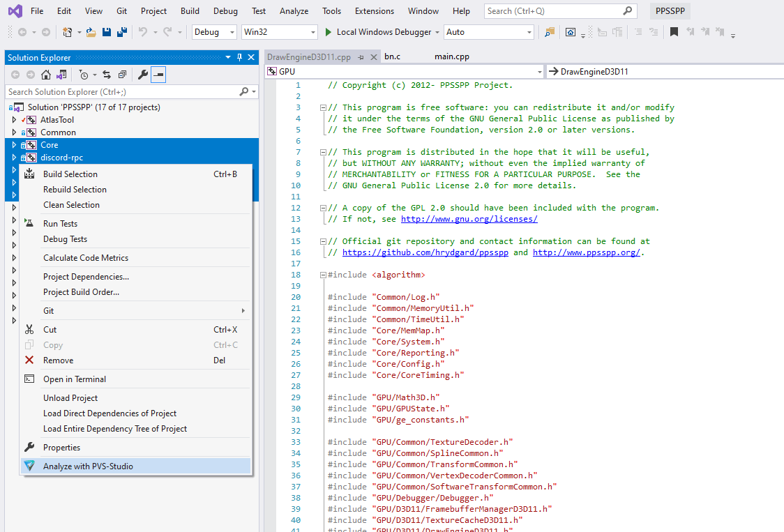Viewport: 784px width, 532px height.
Task: Expand the Core project node
Action: [14, 144]
